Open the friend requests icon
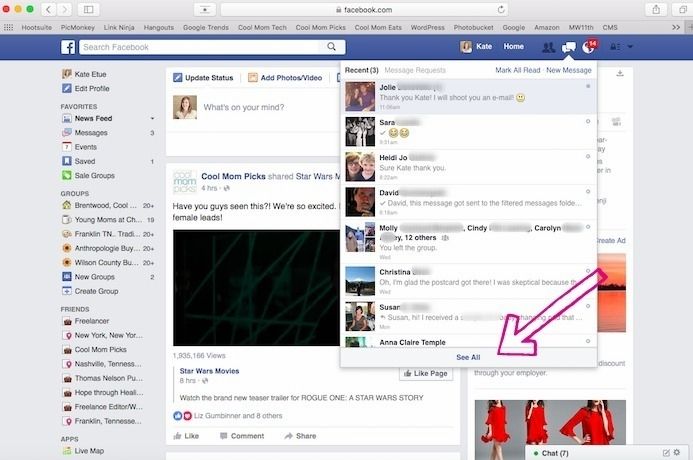693x460 pixels. coord(548,47)
